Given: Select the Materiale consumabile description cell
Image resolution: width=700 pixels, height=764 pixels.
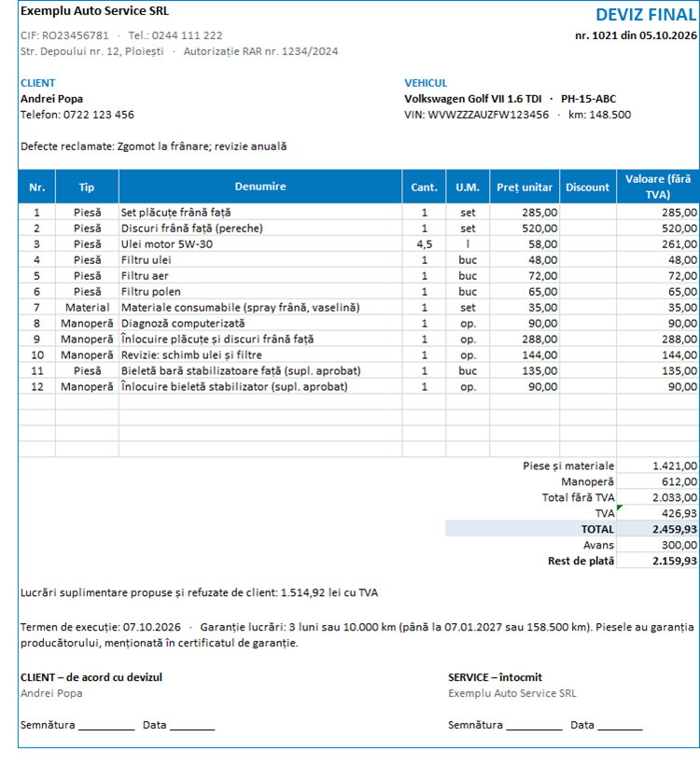Looking at the screenshot, I should pos(260,308).
